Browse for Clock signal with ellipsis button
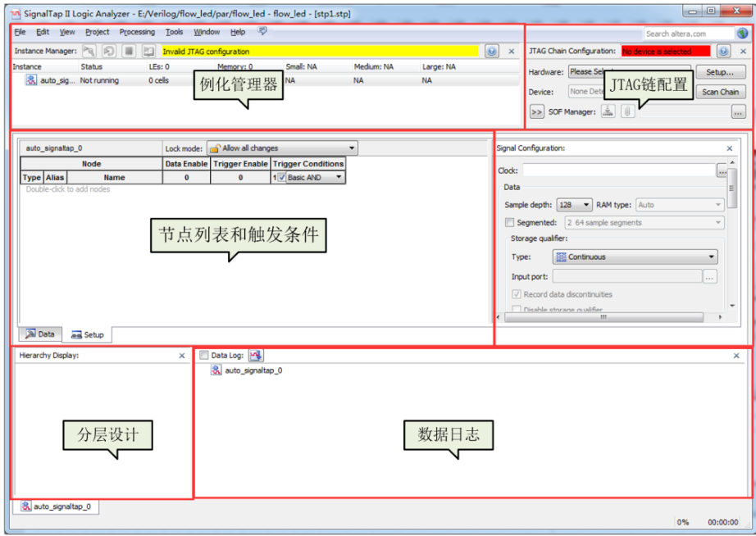The height and width of the screenshot is (536, 756). click(x=722, y=170)
